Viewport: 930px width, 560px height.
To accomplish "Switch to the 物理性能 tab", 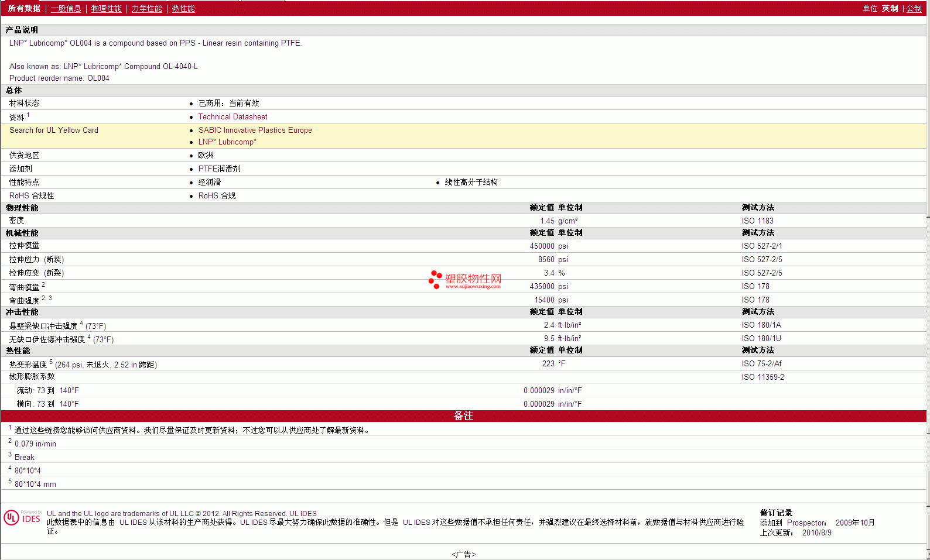I will 106,8.
